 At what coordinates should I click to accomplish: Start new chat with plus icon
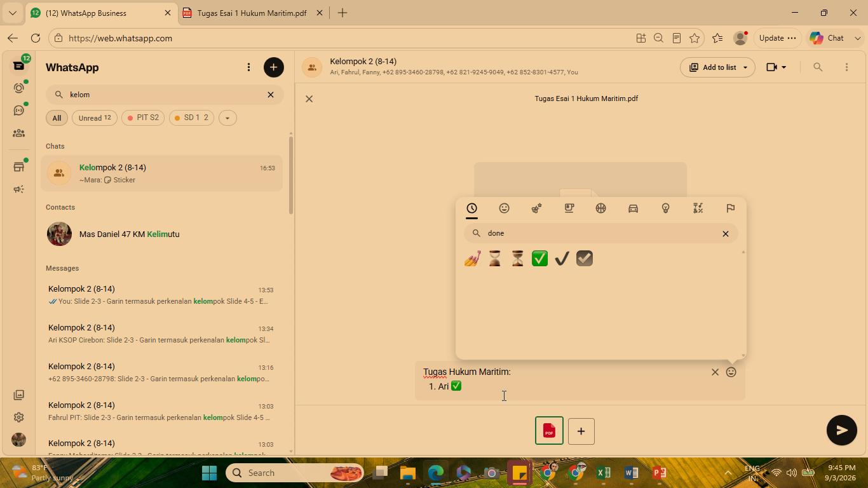click(273, 67)
